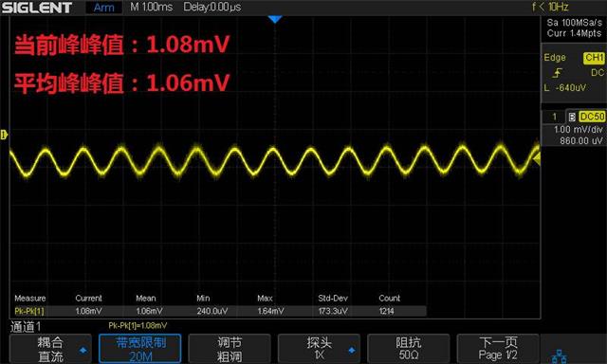Open the 耦合 直流 coupling selector
Screen dimensions: 607x364
pyautogui.click(x=50, y=349)
